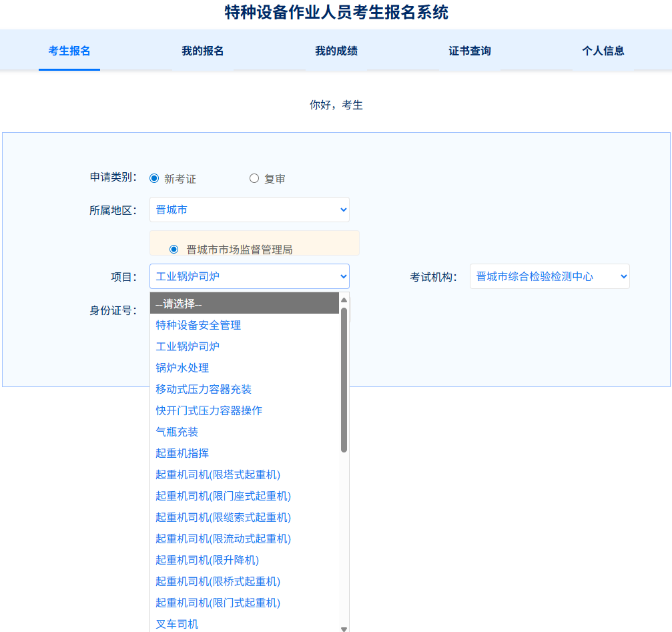View the 个人信息 tab
The width and height of the screenshot is (672, 632).
coord(603,51)
